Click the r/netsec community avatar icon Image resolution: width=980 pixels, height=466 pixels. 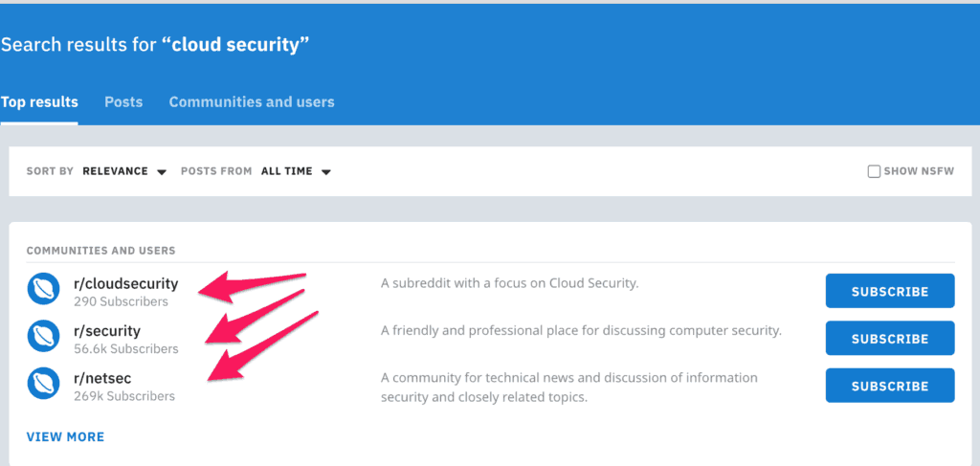(44, 386)
